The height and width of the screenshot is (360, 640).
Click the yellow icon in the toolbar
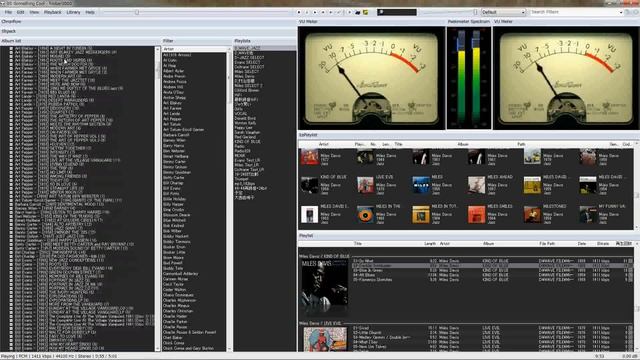coord(365,12)
